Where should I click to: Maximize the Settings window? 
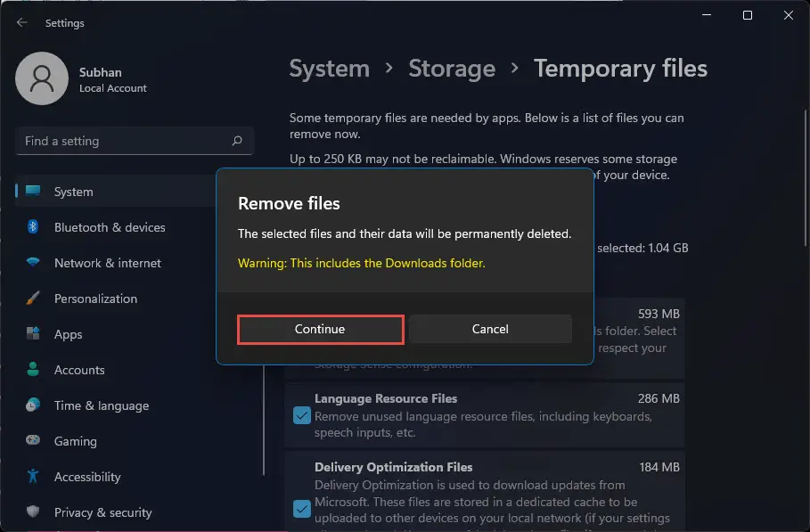coord(748,15)
